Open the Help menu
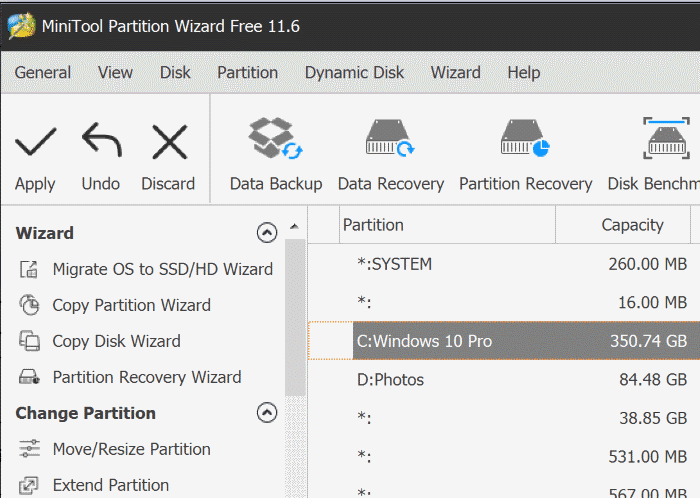This screenshot has width=700, height=498. [x=524, y=72]
